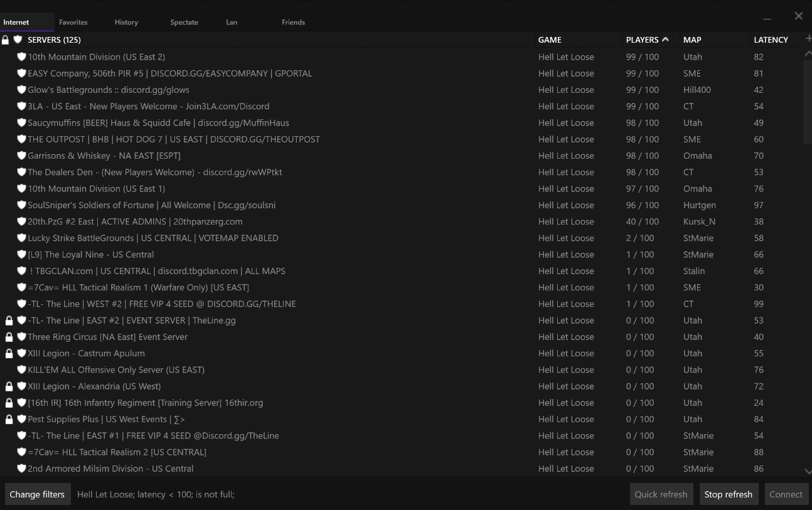Image resolution: width=812 pixels, height=510 pixels.
Task: Open the Change filters panel
Action: [37, 494]
